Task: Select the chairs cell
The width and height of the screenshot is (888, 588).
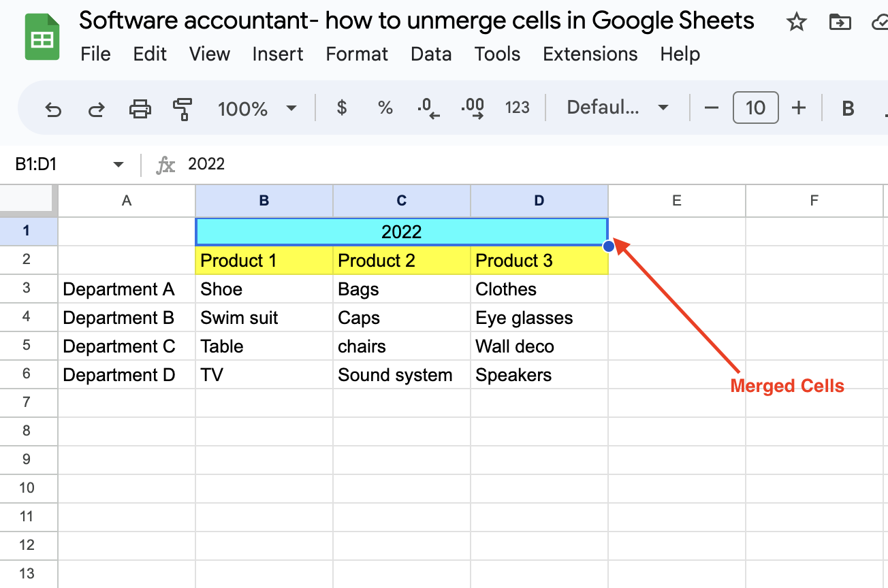Action: point(402,346)
